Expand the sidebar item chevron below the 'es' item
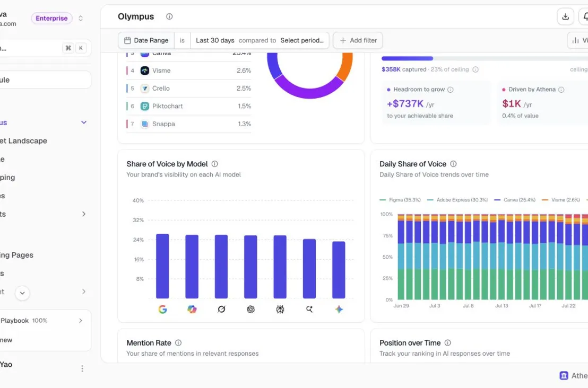This screenshot has height=388, width=588. pos(84,214)
